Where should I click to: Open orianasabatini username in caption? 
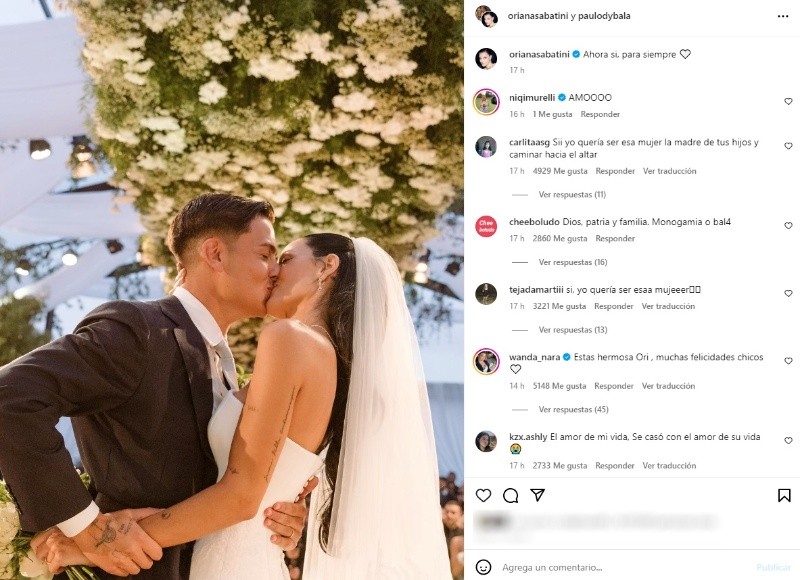(539, 54)
